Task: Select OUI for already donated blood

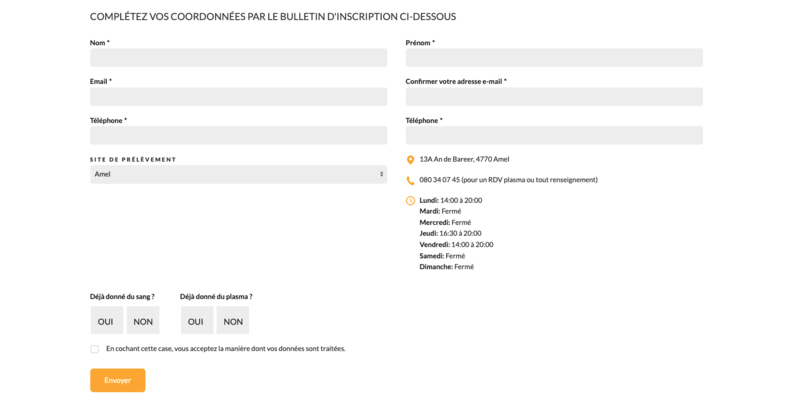Action: tap(107, 320)
